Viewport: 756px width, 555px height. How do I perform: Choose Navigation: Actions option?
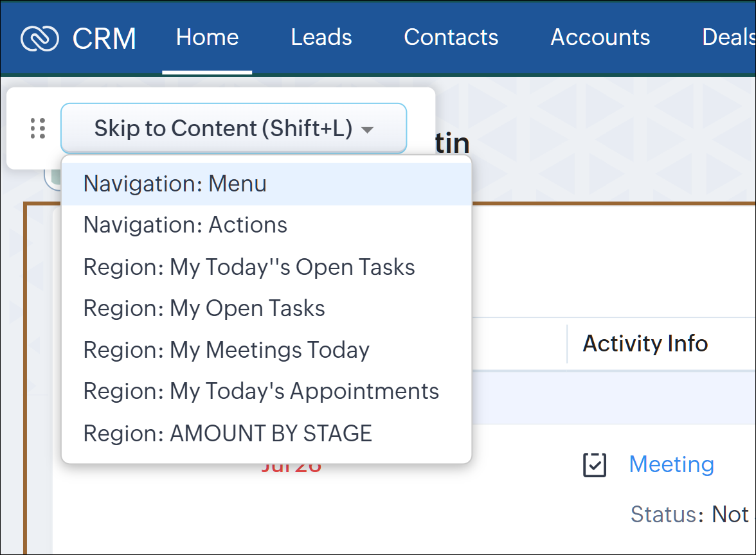click(x=185, y=225)
